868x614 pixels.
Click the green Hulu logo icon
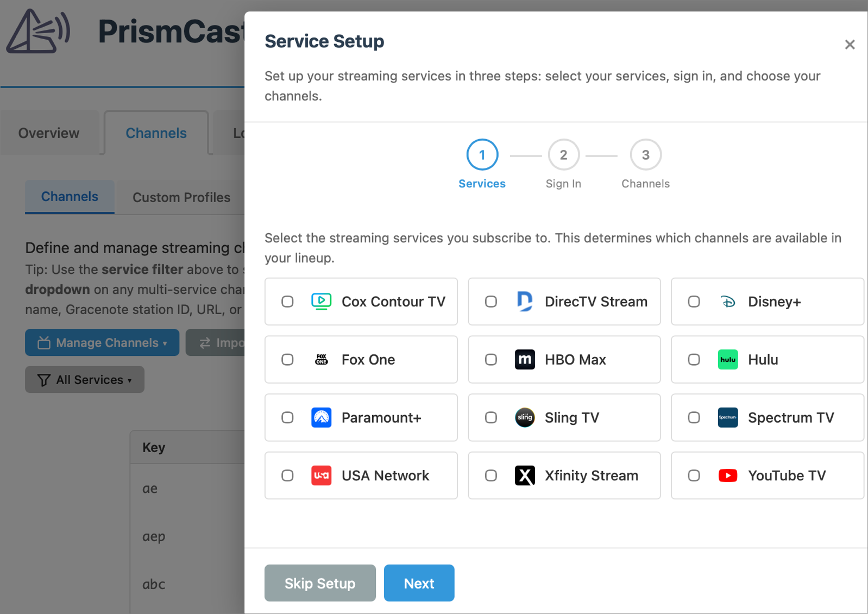728,360
